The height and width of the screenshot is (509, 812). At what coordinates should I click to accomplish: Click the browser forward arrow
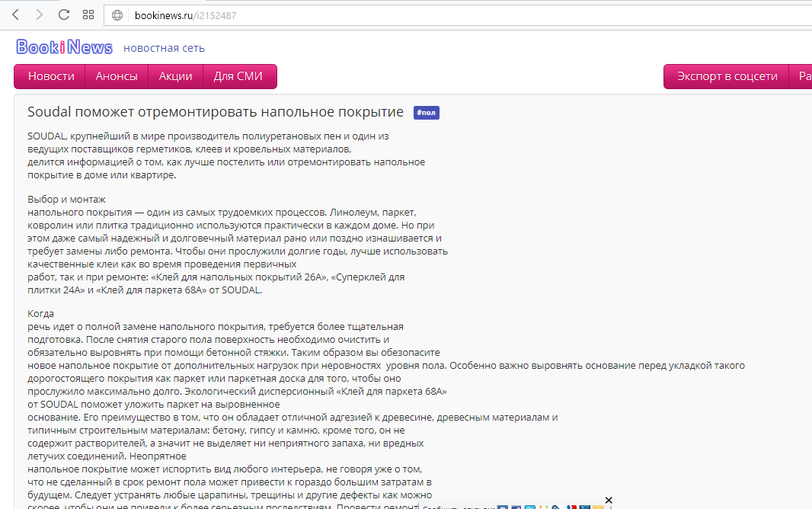40,15
